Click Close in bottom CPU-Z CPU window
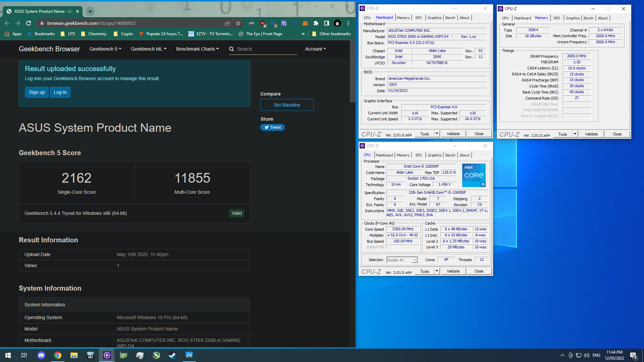 point(479,271)
